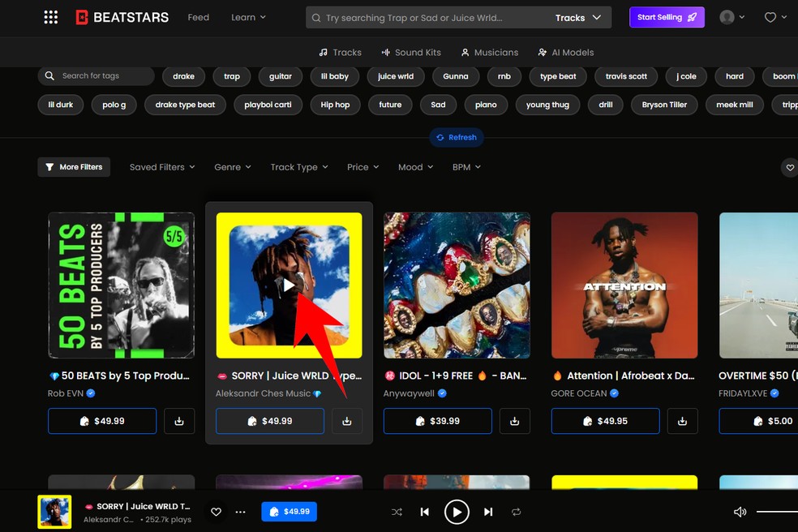Select the travis scott tag
The height and width of the screenshot is (532, 798).
point(626,76)
